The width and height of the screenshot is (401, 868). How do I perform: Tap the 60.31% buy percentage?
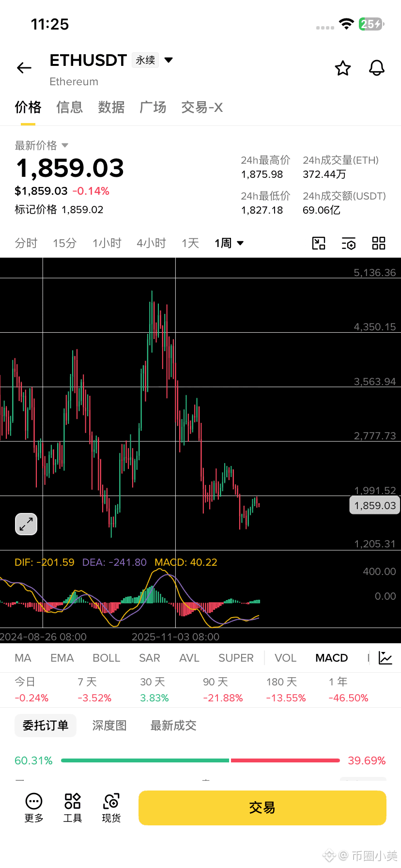point(33,760)
